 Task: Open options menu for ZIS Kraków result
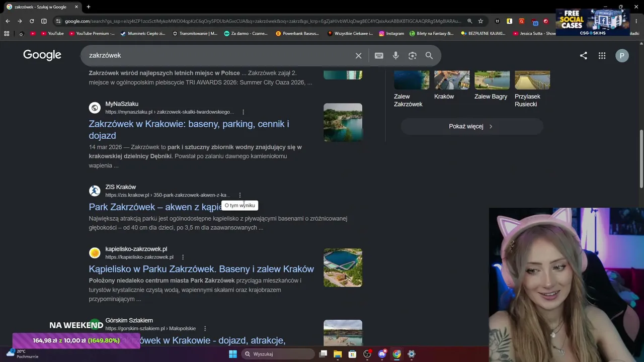pos(240,195)
